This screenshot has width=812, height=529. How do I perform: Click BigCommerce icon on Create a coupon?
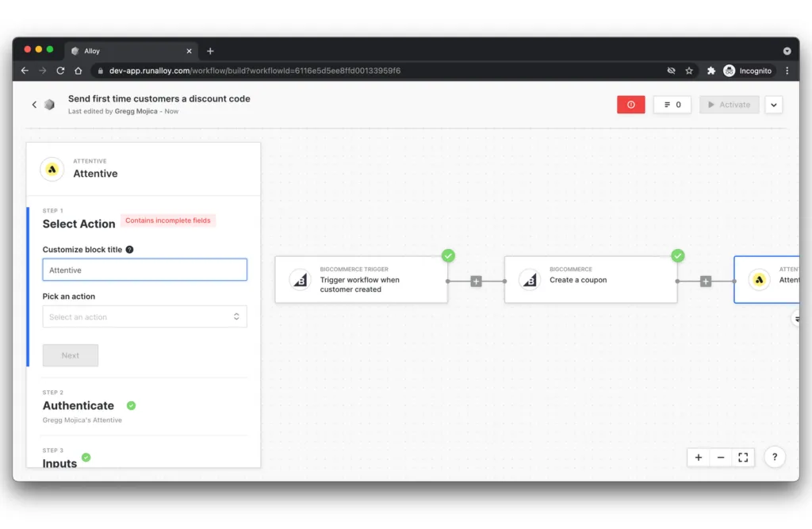(529, 280)
